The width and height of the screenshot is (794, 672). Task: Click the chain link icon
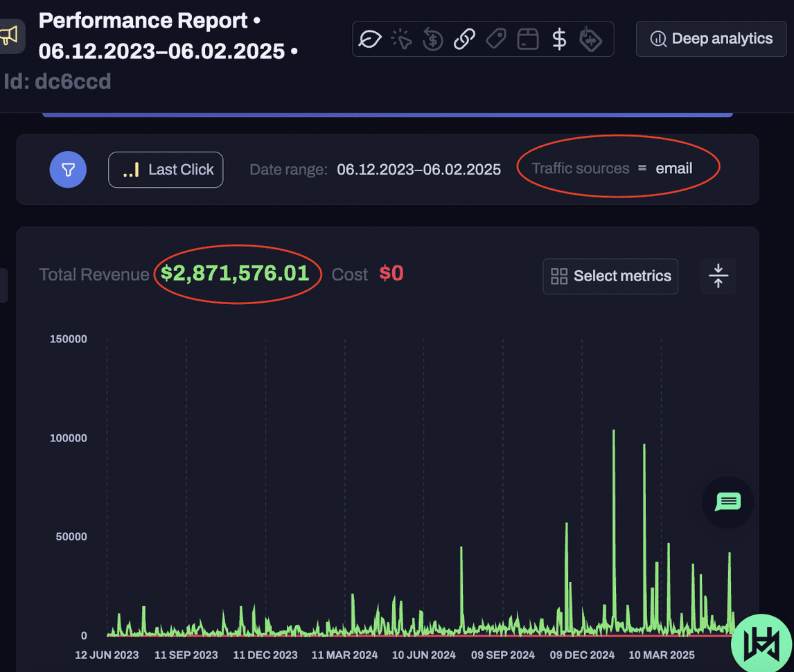pyautogui.click(x=464, y=39)
